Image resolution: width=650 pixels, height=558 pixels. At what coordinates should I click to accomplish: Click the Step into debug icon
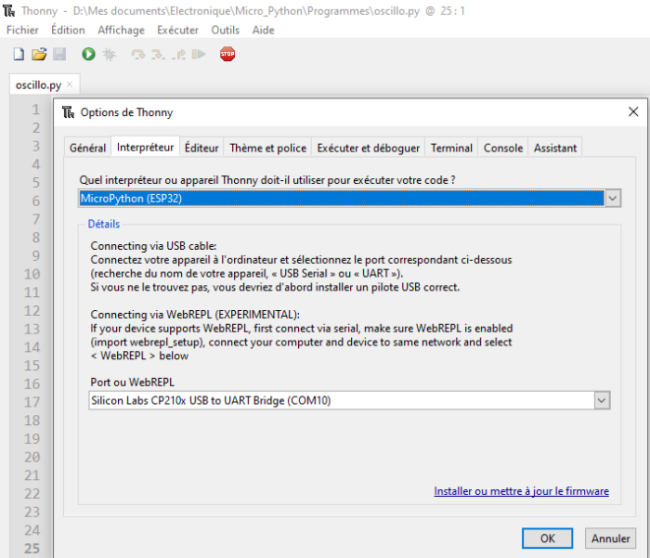click(x=158, y=54)
